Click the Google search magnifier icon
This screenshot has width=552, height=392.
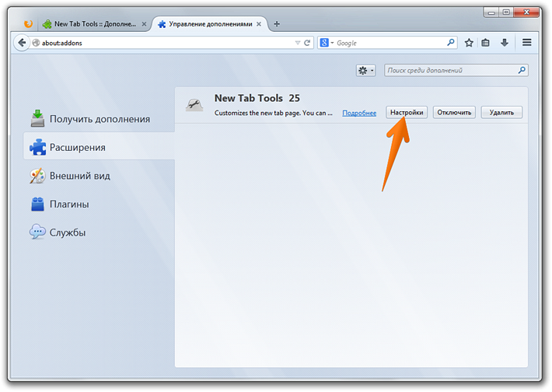451,43
